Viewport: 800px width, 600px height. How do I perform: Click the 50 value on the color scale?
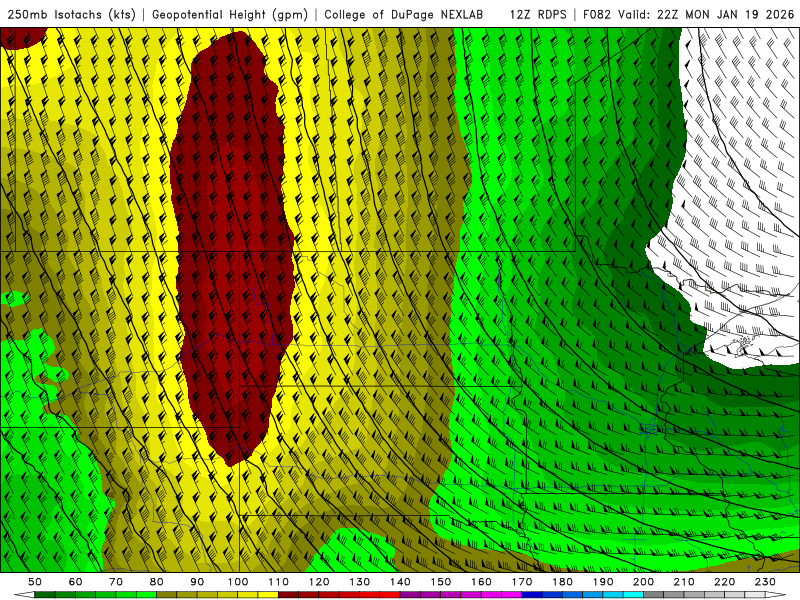tap(35, 582)
